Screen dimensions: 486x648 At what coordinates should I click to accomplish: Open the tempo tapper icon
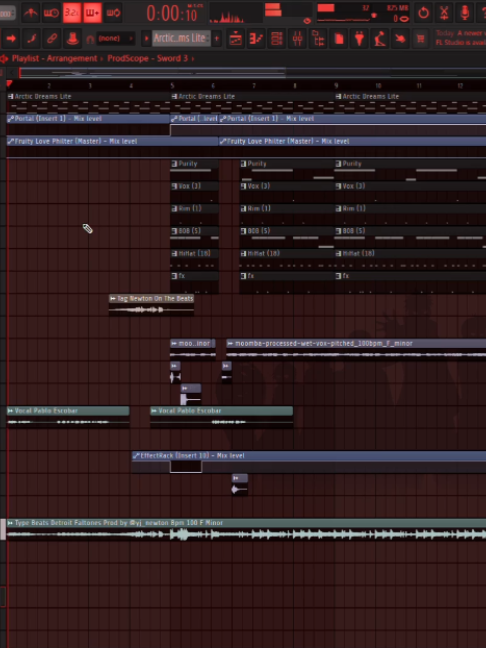pos(380,39)
